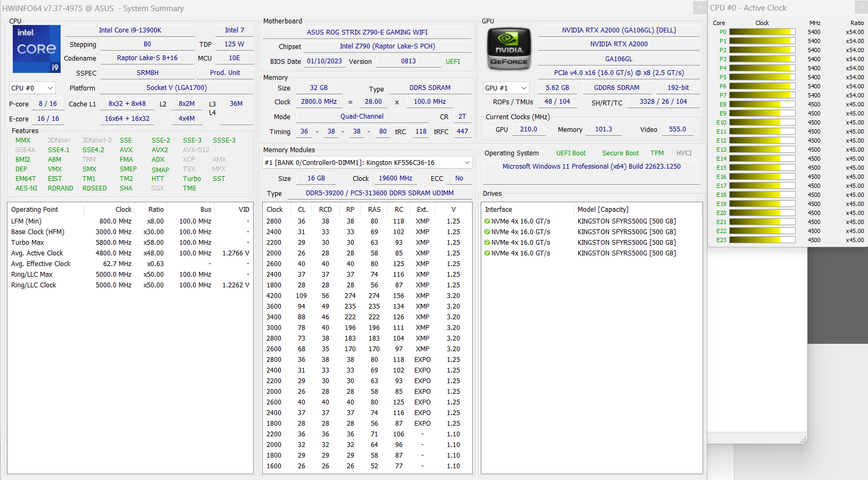Screen dimensions: 868x480
Task: Click the Quad-Channel memory mode field
Action: [x=362, y=117]
